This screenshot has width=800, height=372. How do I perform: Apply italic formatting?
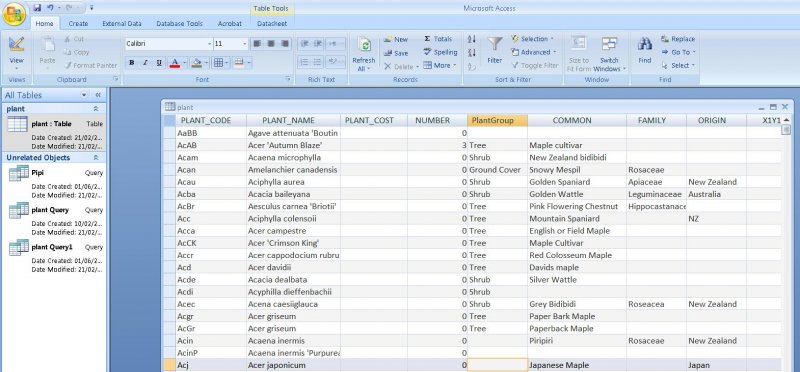145,63
